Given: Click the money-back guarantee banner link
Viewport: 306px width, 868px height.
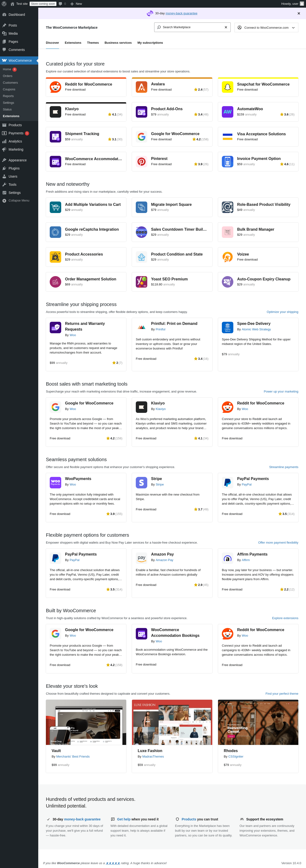Looking at the screenshot, I should tap(181, 13).
